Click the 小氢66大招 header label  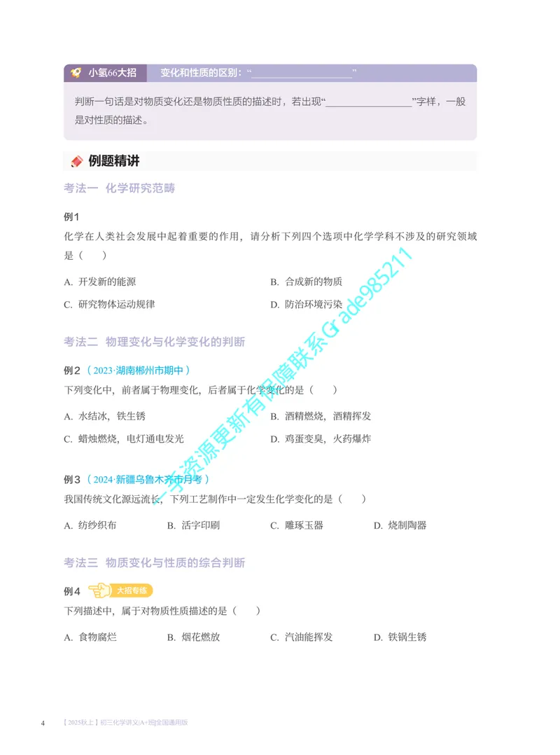[x=113, y=73]
